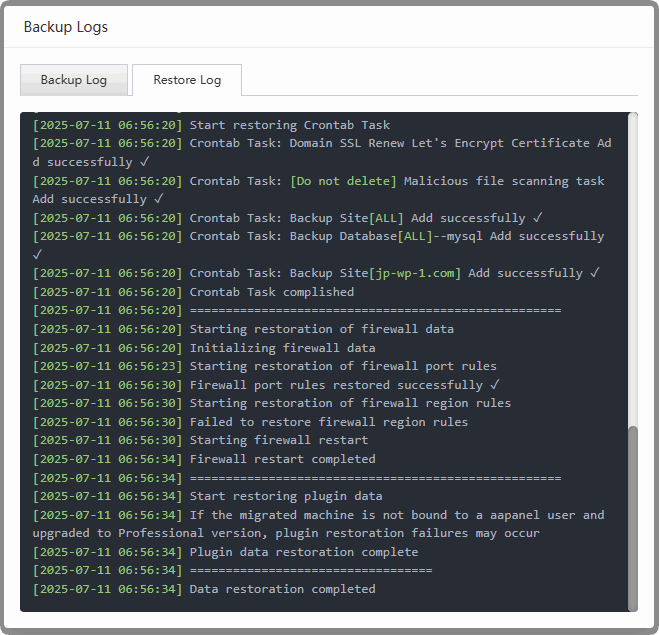This screenshot has width=659, height=635.
Task: Click the final 'Data restoration completed' line
Action: [282, 589]
